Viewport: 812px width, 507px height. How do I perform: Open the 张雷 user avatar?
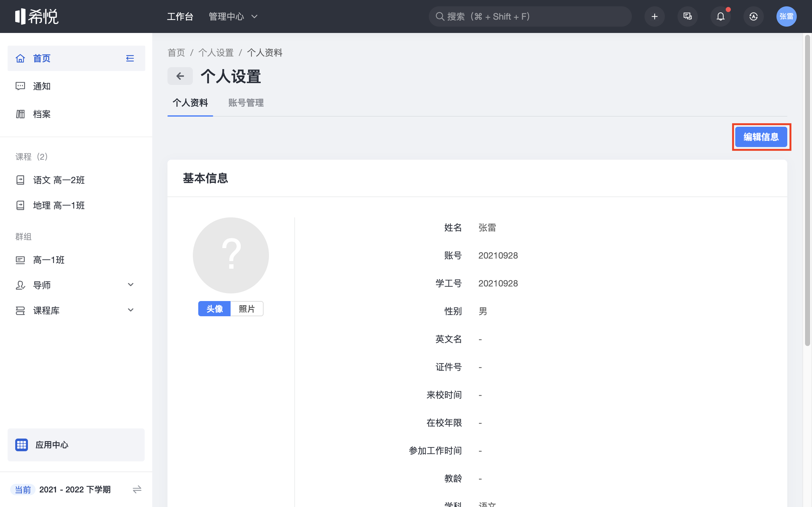(786, 16)
